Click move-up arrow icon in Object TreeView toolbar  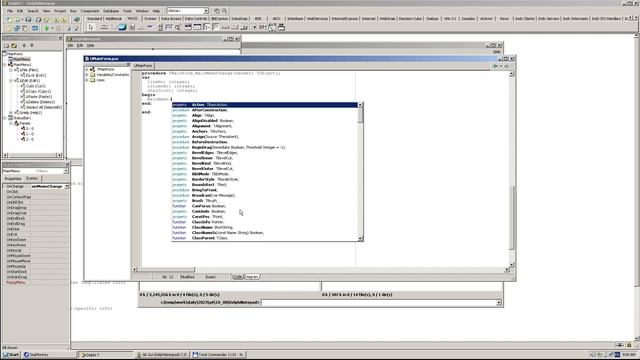[x=24, y=46]
